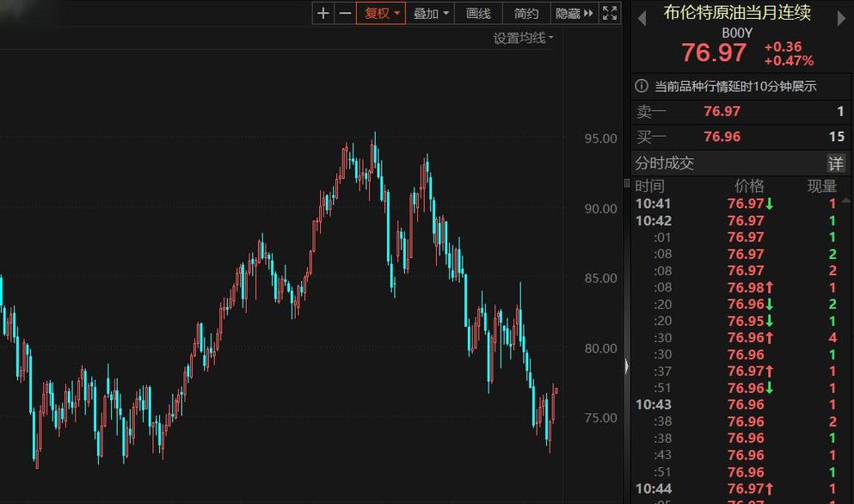Go to next instrument with right arrow

841,17
